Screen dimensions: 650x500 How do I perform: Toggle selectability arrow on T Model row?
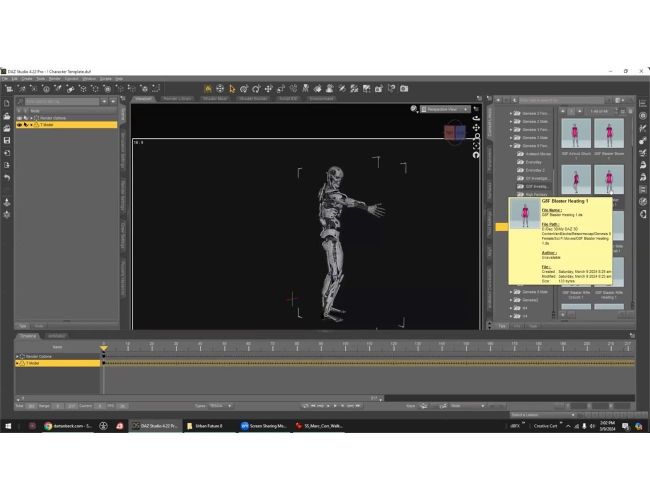point(26,125)
